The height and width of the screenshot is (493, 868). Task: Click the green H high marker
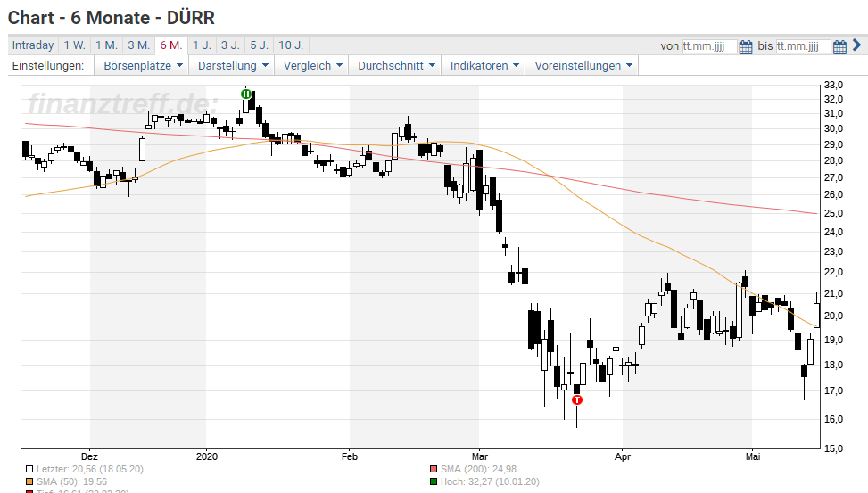click(x=246, y=94)
